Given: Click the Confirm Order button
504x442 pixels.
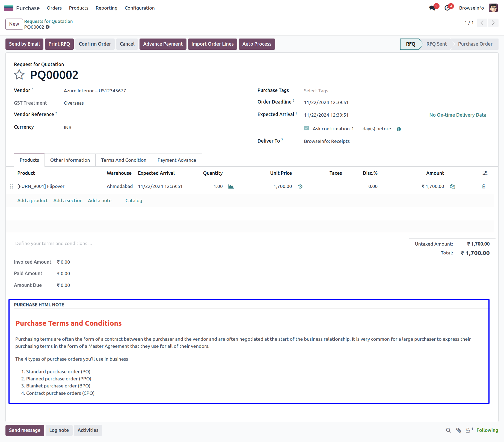Looking at the screenshot, I should coord(95,44).
